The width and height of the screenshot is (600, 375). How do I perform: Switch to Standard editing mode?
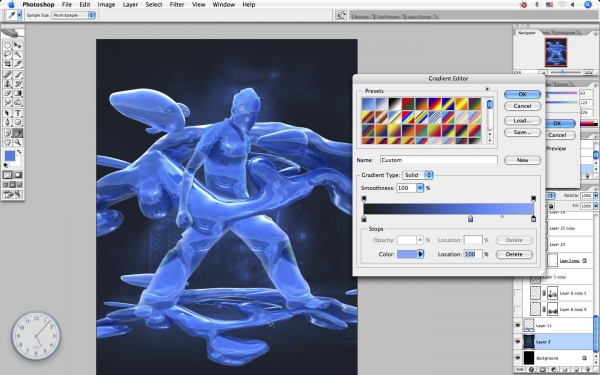click(7, 175)
